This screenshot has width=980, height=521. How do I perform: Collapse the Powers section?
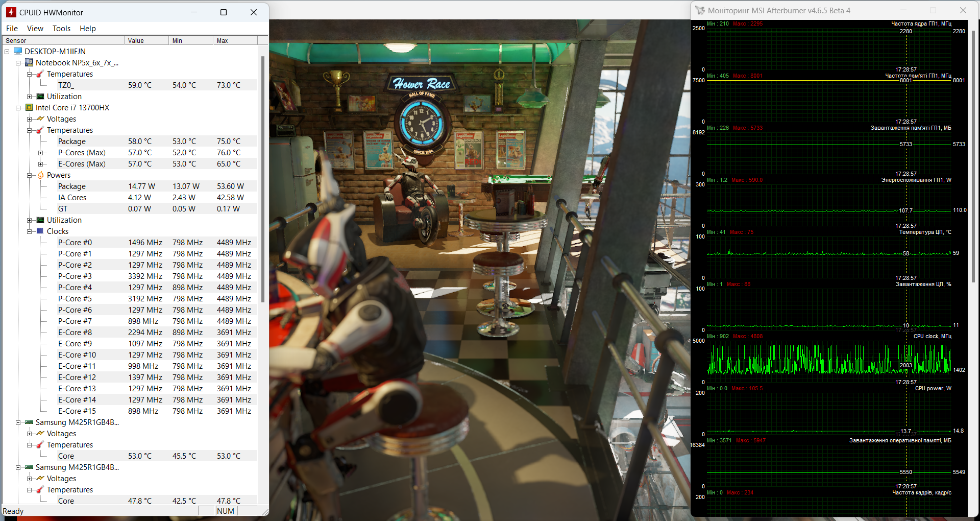(30, 175)
